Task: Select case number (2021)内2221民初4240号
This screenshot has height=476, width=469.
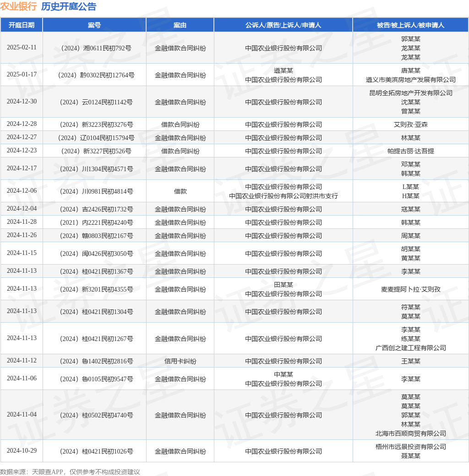Action: pos(96,223)
